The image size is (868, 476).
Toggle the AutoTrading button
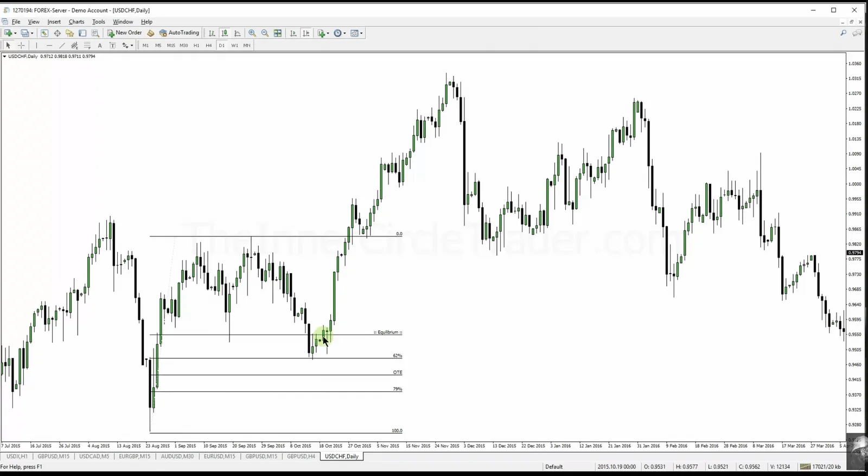[x=179, y=33]
